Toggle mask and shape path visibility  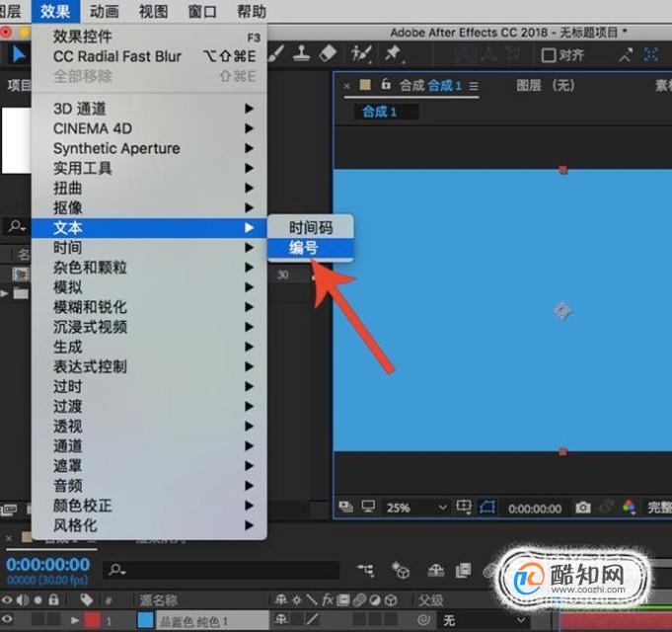487,508
